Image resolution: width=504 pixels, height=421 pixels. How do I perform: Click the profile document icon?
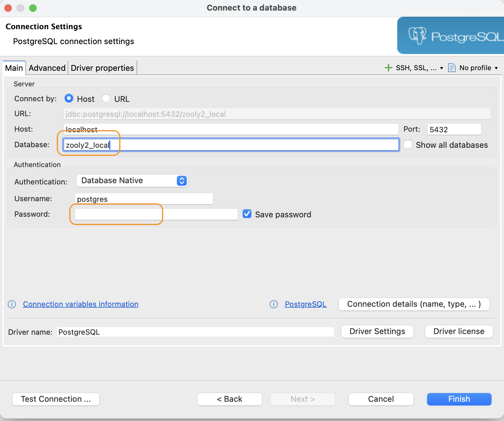[452, 68]
